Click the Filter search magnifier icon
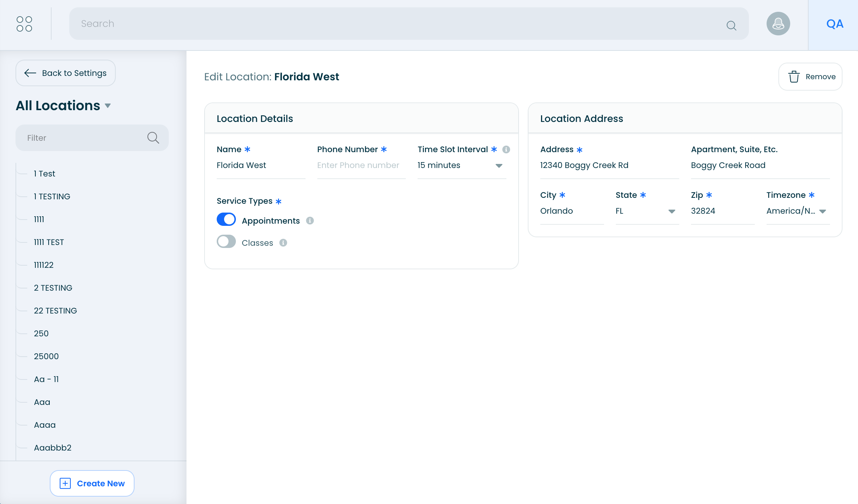 pyautogui.click(x=153, y=138)
